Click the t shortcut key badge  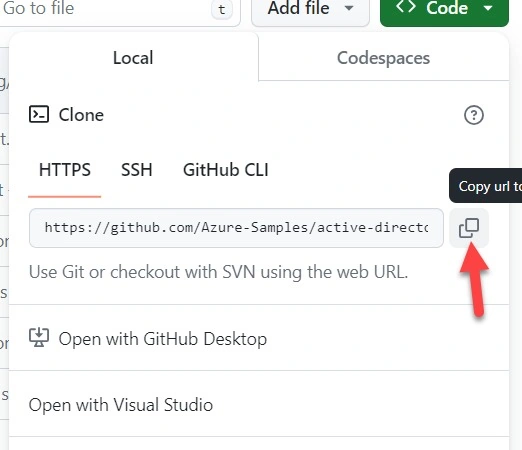pos(222,10)
